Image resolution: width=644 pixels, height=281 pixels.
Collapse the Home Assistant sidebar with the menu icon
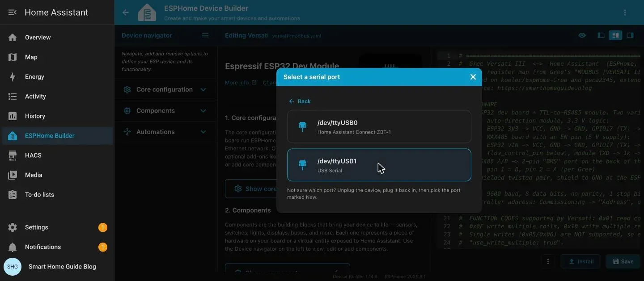tap(13, 13)
